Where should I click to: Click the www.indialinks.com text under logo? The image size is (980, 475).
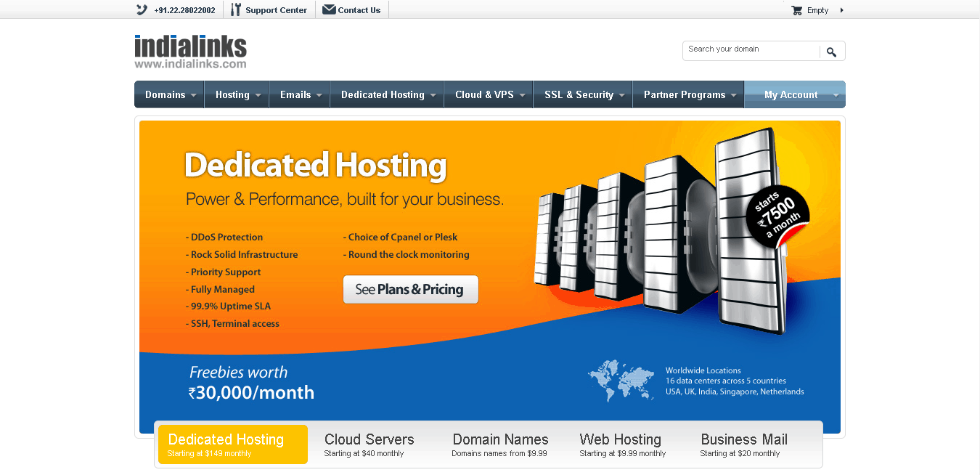coord(190,64)
